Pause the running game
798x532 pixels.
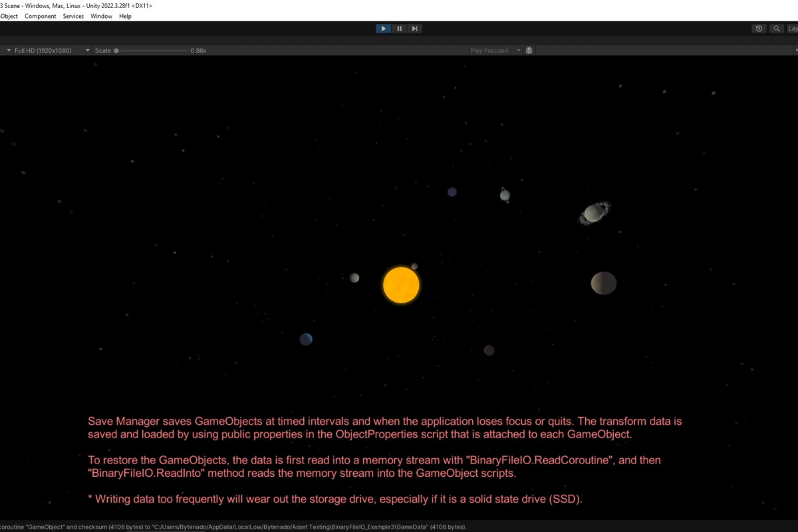[399, 29]
